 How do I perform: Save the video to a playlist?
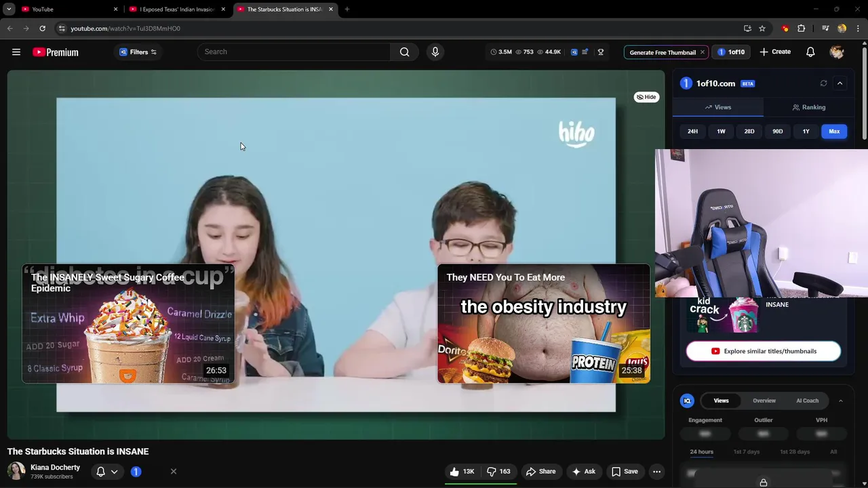coord(625,472)
